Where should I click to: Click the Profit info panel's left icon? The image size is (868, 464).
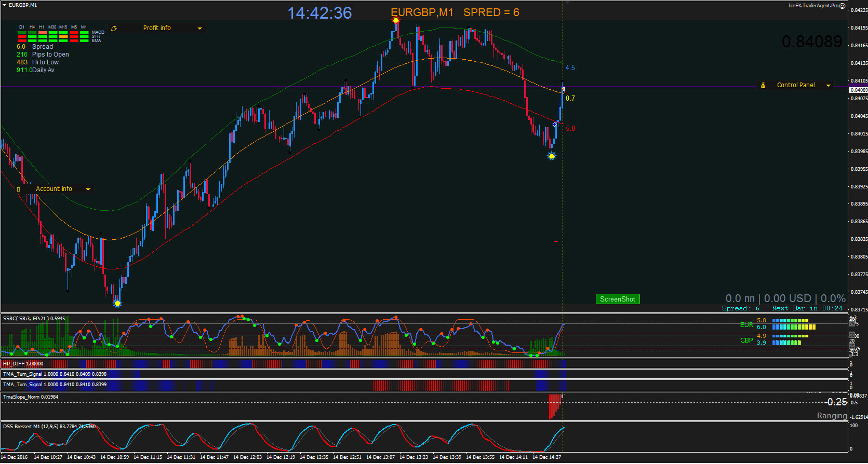pos(114,29)
